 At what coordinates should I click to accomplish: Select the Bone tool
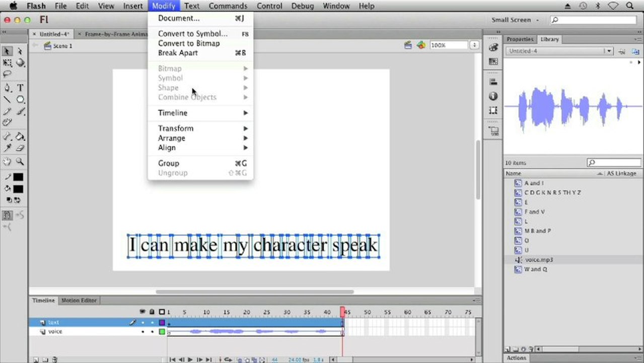tap(7, 137)
